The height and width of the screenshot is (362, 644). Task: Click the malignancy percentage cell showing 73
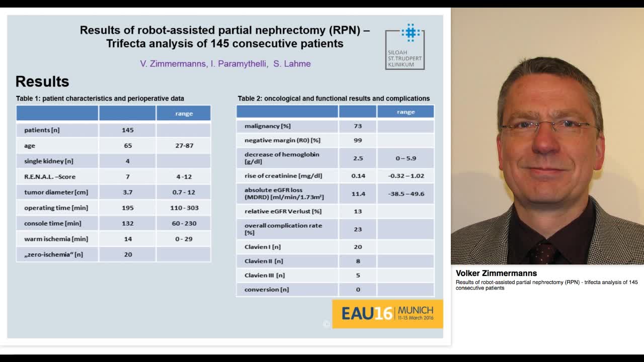[x=357, y=126]
